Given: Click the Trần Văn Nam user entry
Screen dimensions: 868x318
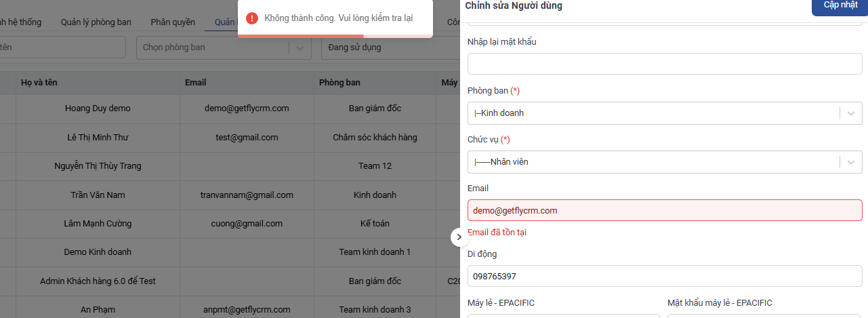Looking at the screenshot, I should pos(98,195).
